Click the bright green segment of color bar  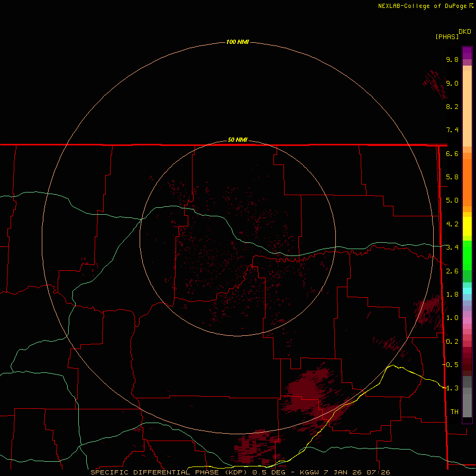(467, 255)
